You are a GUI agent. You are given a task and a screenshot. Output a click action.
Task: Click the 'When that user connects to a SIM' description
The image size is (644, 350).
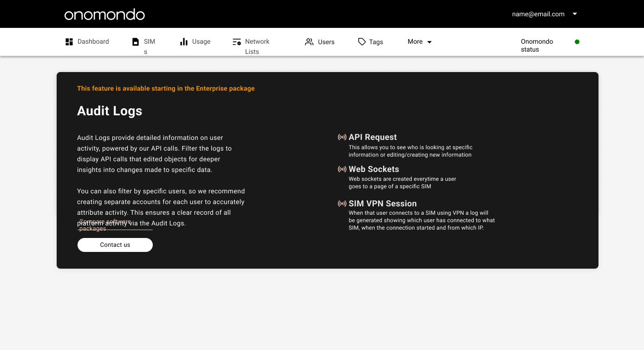pyautogui.click(x=422, y=220)
